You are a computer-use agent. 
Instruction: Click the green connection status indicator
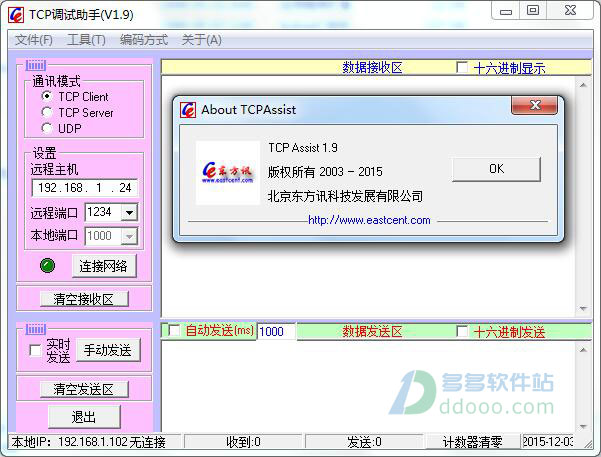click(48, 265)
